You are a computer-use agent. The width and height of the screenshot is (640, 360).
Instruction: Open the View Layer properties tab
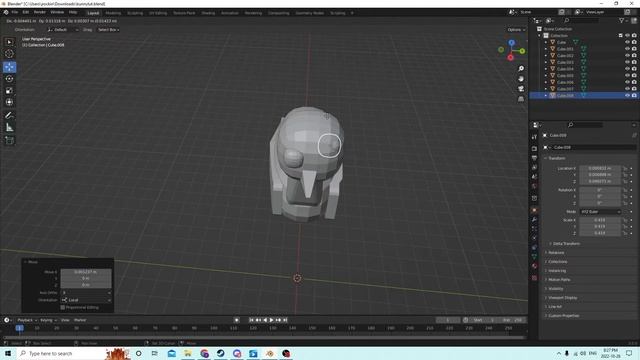534,167
